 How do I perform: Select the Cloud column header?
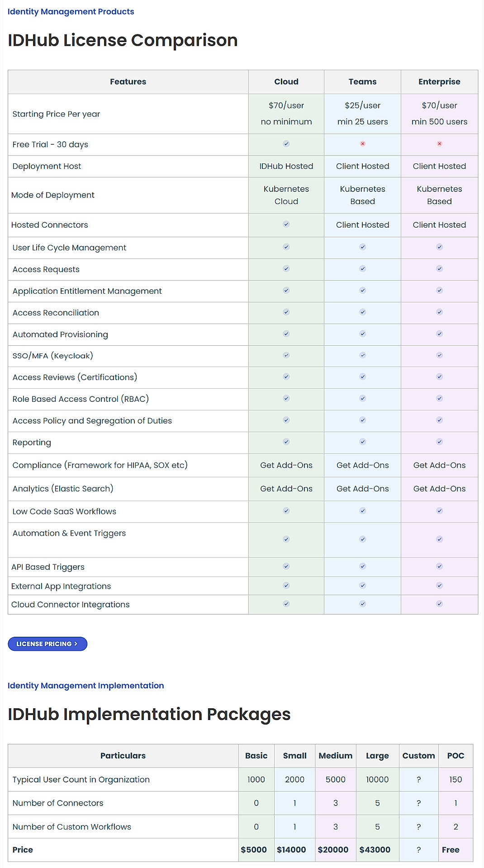(286, 82)
